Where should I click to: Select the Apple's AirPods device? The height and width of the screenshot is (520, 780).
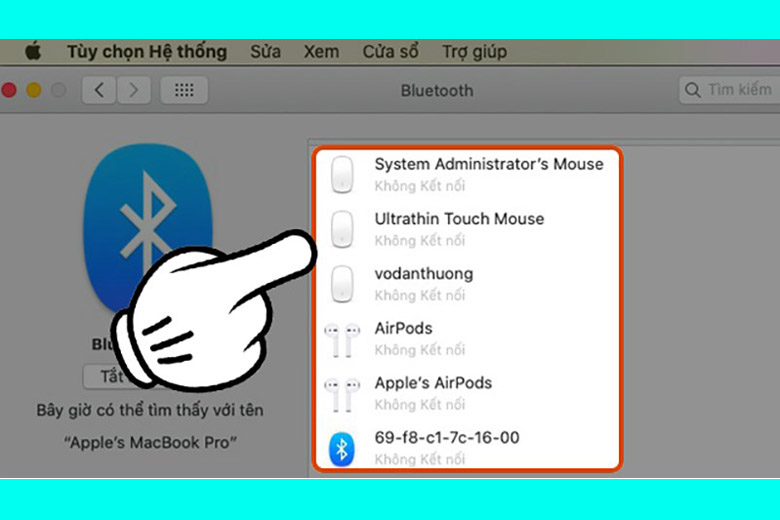[468, 393]
